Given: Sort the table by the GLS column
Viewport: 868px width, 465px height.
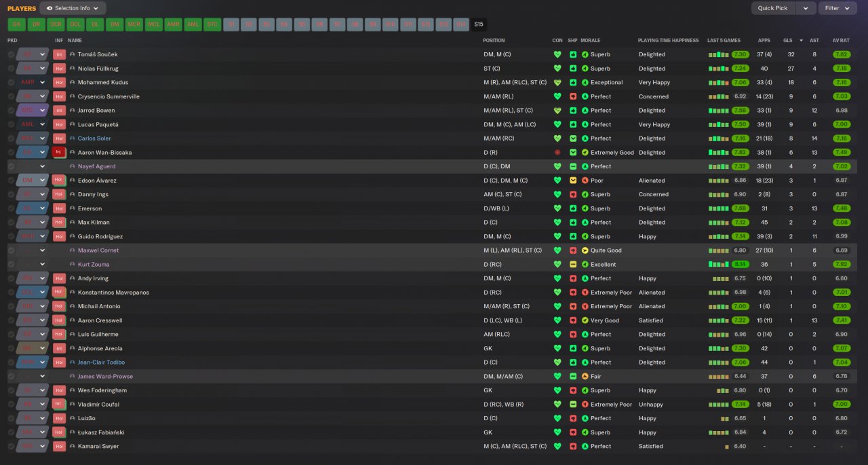Looking at the screenshot, I should (787, 40).
